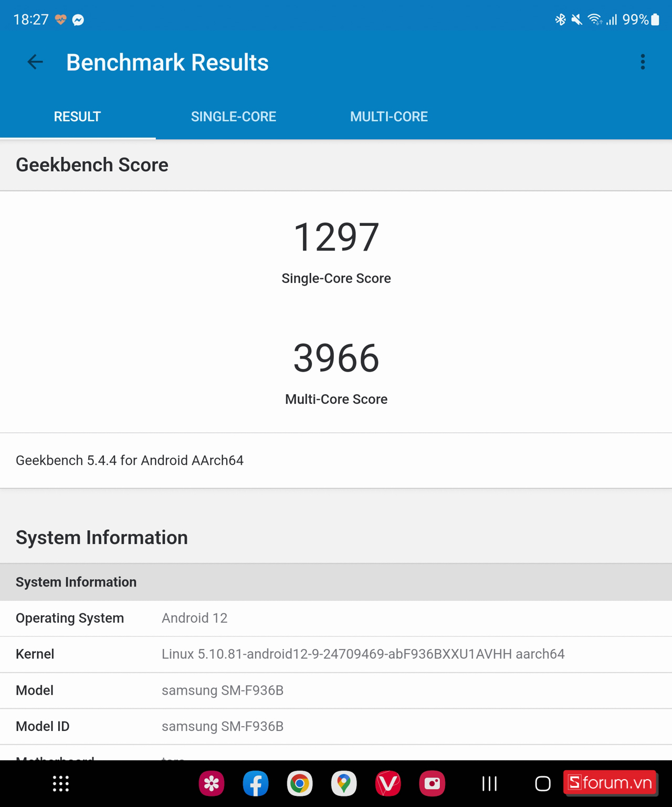This screenshot has height=807, width=672.
Task: Tap the Geekbench 5.4.4 version line
Action: click(130, 460)
